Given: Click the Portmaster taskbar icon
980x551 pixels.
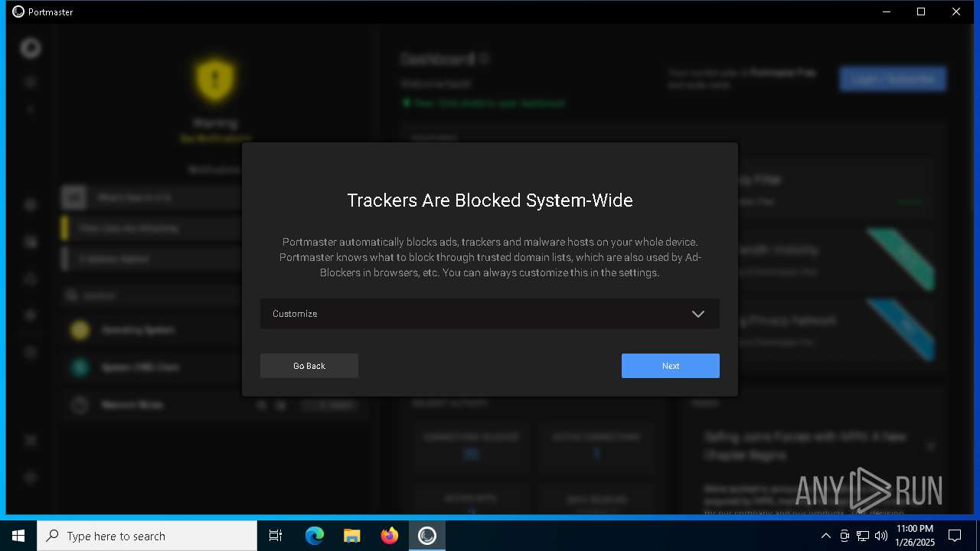Looking at the screenshot, I should point(427,536).
